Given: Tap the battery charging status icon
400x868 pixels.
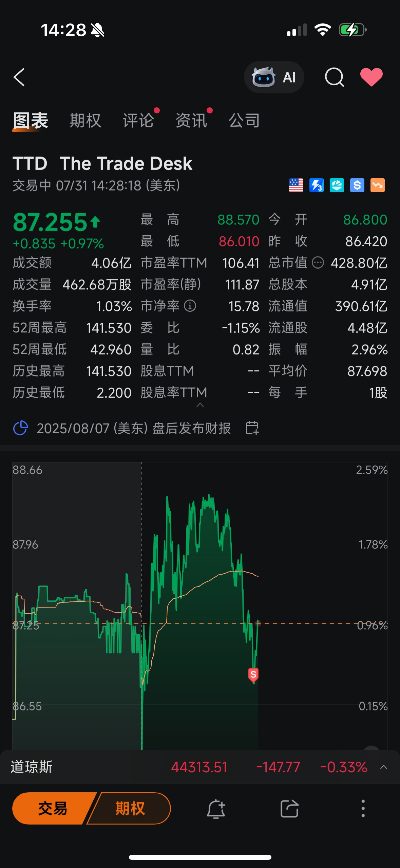Looking at the screenshot, I should coord(353,30).
